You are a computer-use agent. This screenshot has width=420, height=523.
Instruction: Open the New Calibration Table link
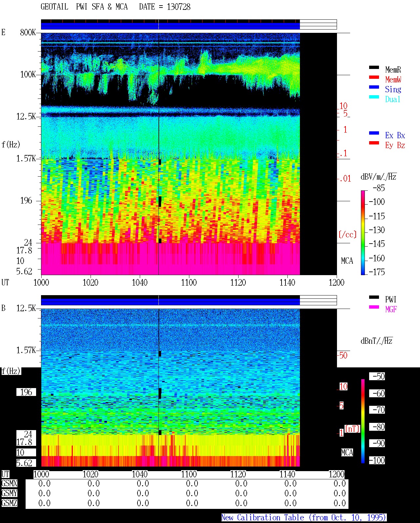click(304, 518)
